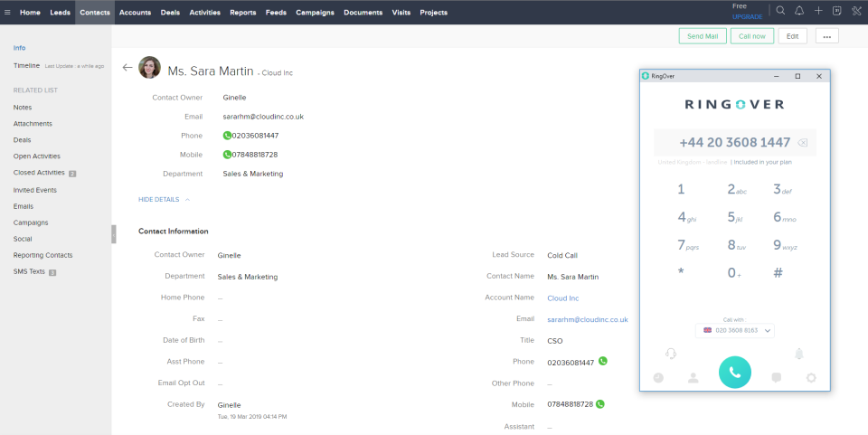Click the Send Mail button

(x=703, y=36)
